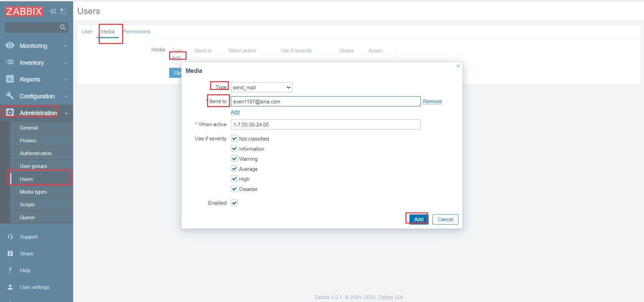Open Configuration menu label

(x=37, y=96)
